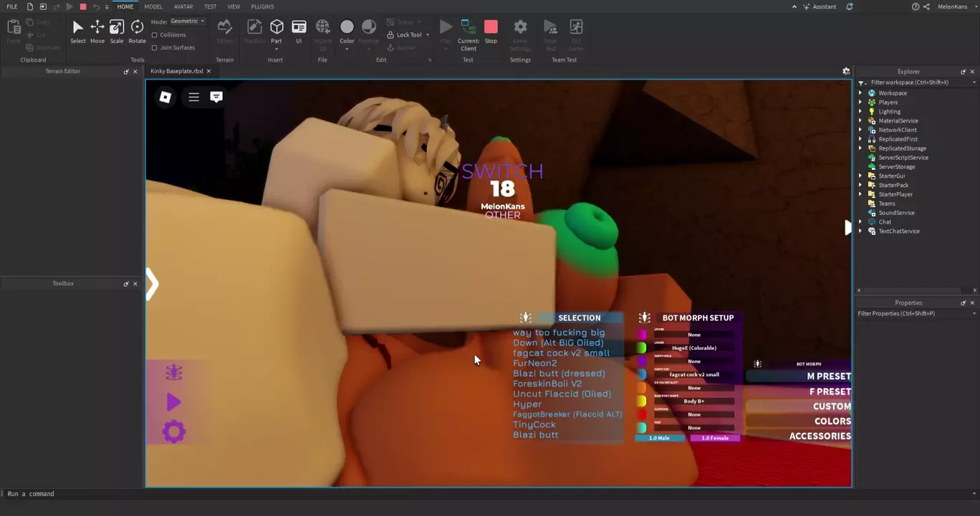Expand the ReplicatedStorage node in Explorer
The width and height of the screenshot is (980, 516).
(x=860, y=148)
